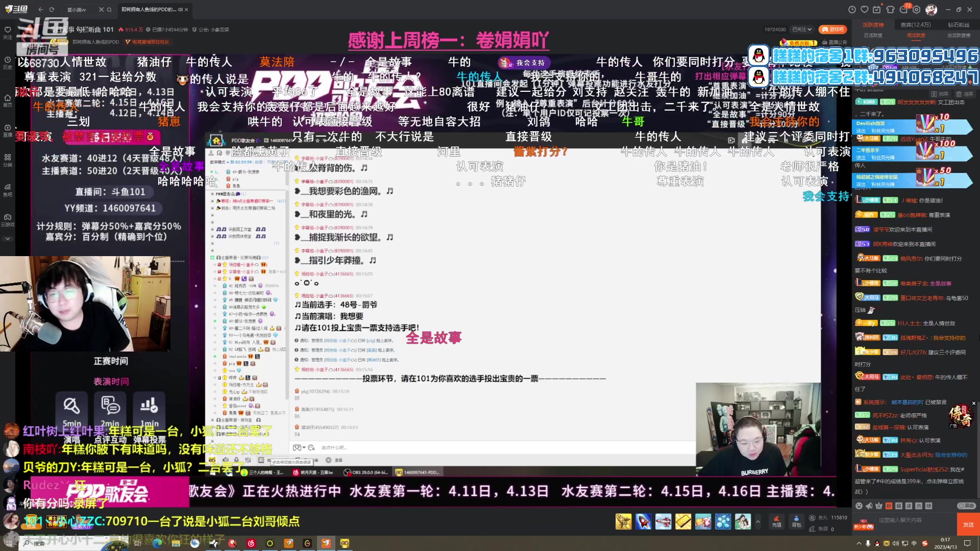This screenshot has height=551, width=980.
Task: Click the magnifier search icon
Action: [x=109, y=10]
